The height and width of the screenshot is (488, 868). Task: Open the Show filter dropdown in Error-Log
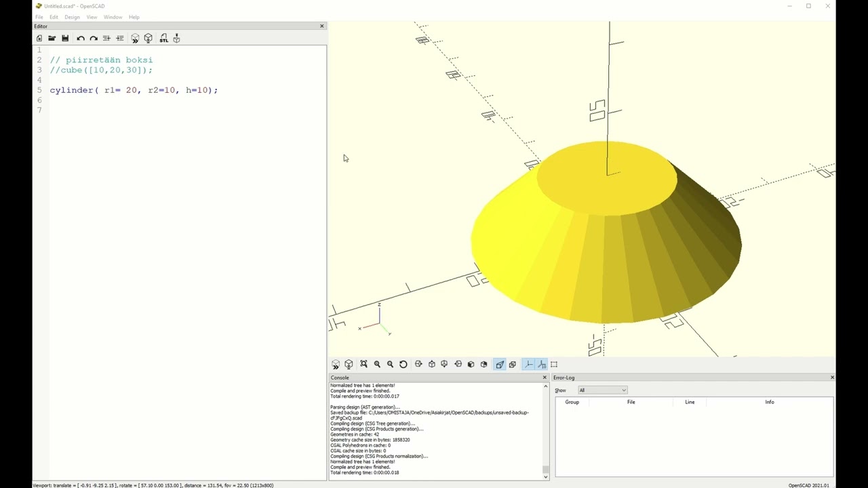[x=602, y=390]
